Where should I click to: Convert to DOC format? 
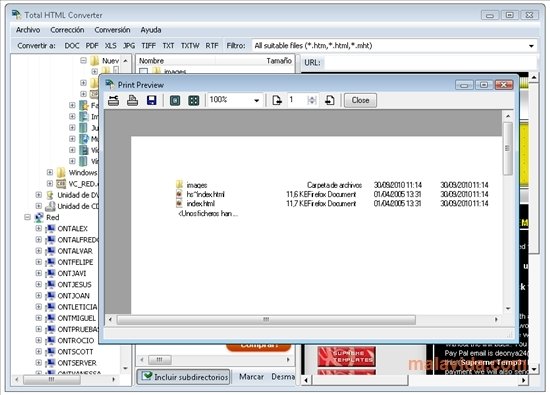pos(72,46)
